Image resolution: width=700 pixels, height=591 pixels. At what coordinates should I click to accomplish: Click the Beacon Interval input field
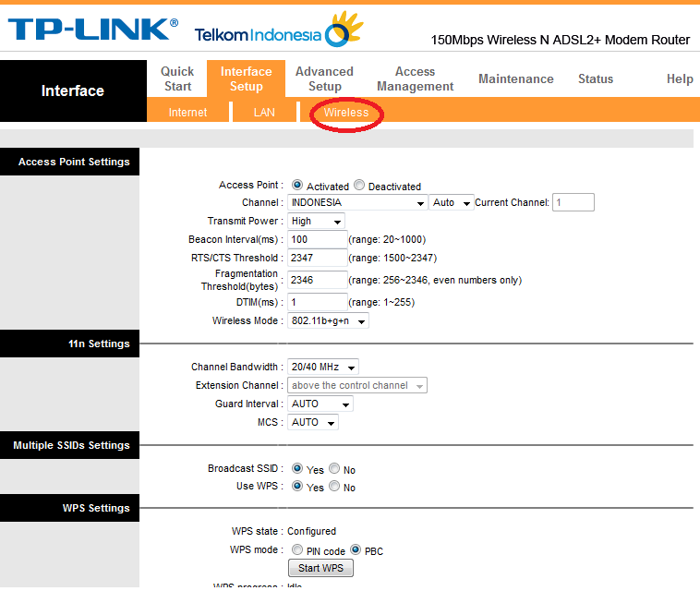tap(317, 240)
